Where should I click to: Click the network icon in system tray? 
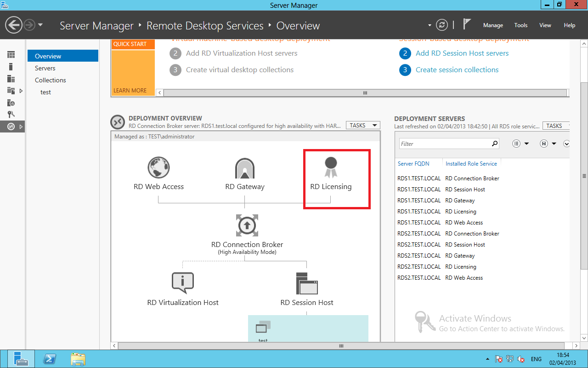pyautogui.click(x=510, y=359)
